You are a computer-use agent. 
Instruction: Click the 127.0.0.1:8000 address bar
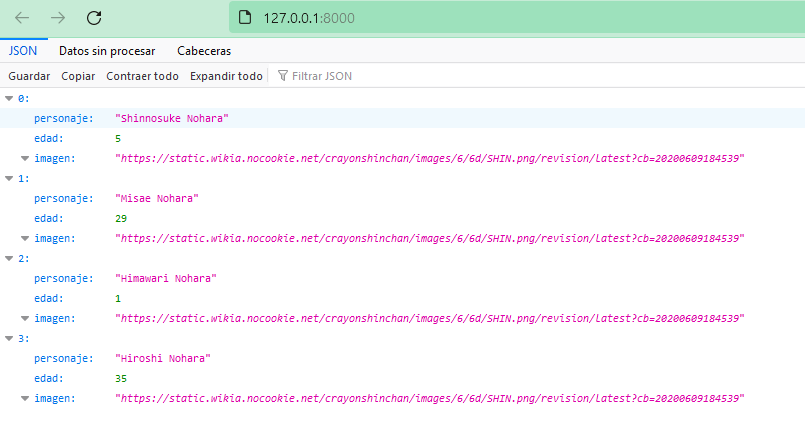[x=400, y=18]
